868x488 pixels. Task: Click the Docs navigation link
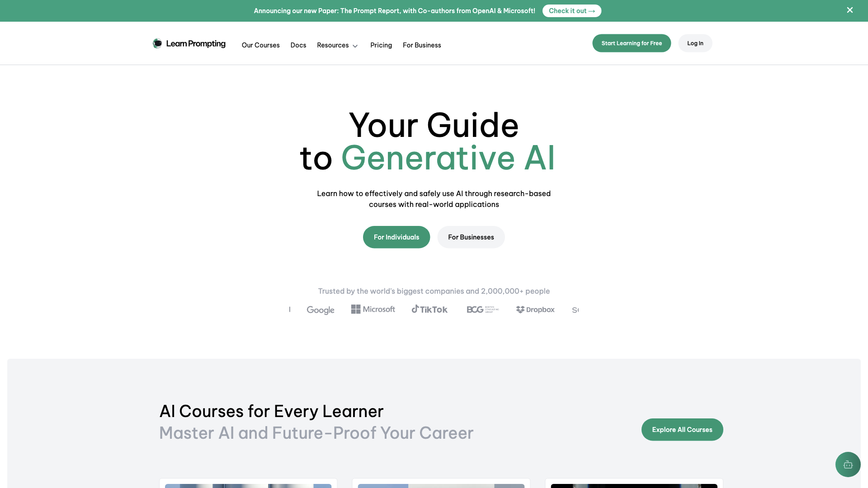point(298,45)
